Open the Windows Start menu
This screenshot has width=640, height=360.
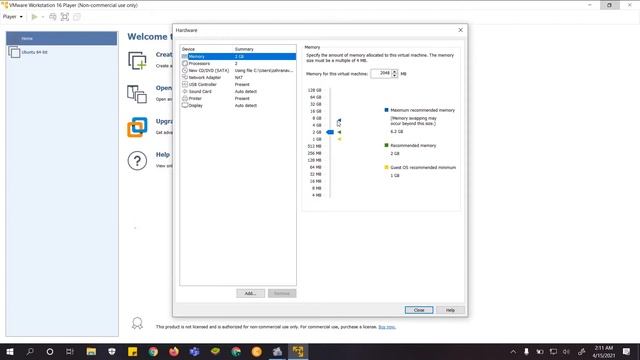tap(10, 351)
